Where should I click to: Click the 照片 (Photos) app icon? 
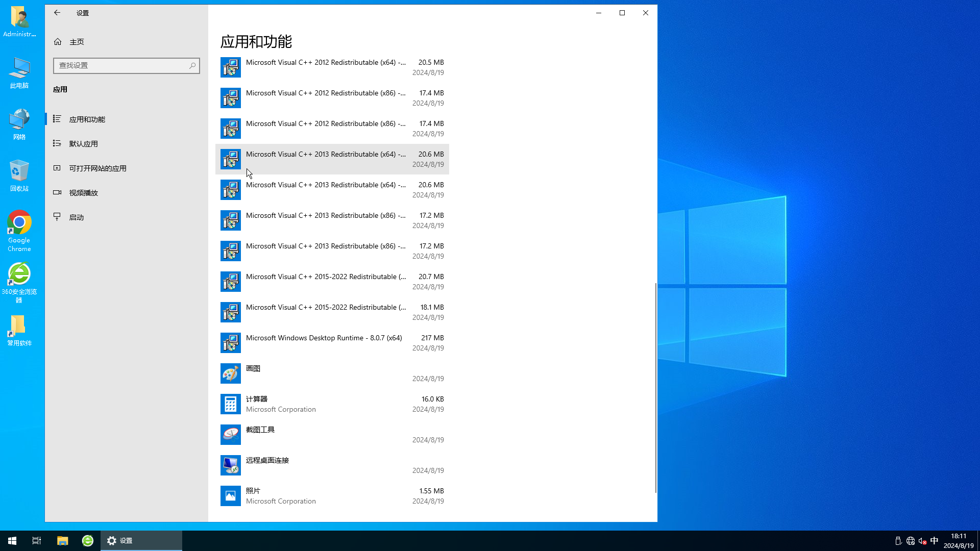(x=231, y=496)
